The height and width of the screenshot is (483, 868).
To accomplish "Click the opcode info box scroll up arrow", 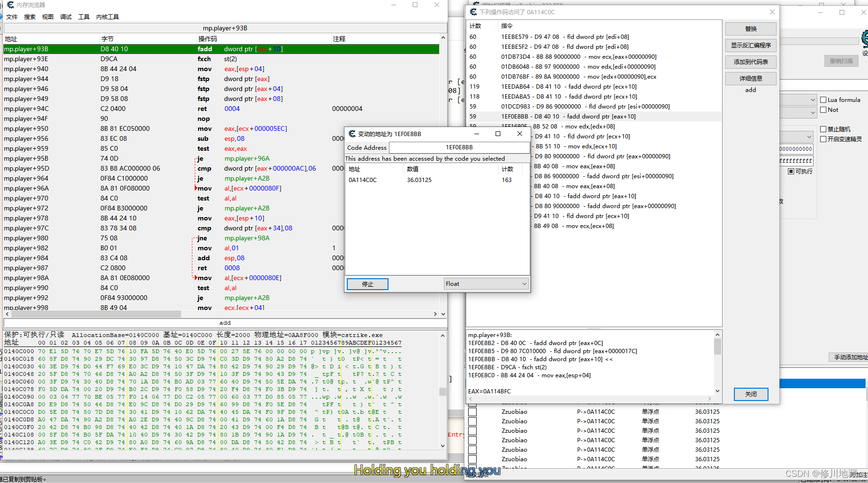I will [x=717, y=335].
